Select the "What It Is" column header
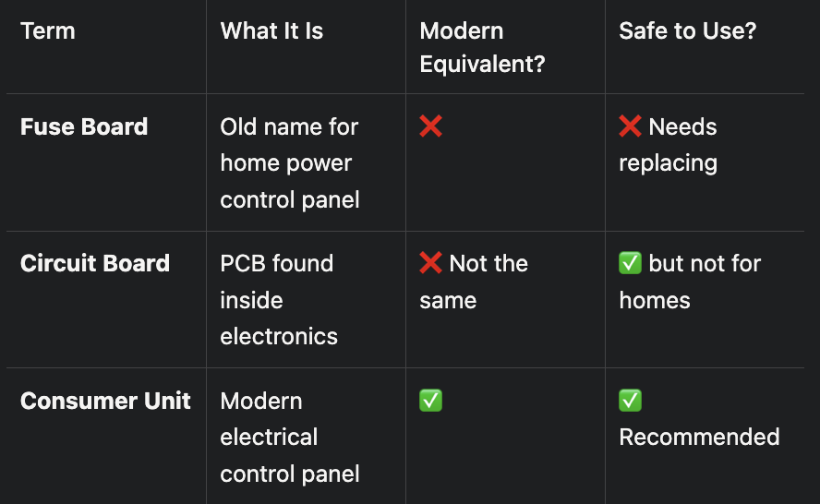 point(271,30)
